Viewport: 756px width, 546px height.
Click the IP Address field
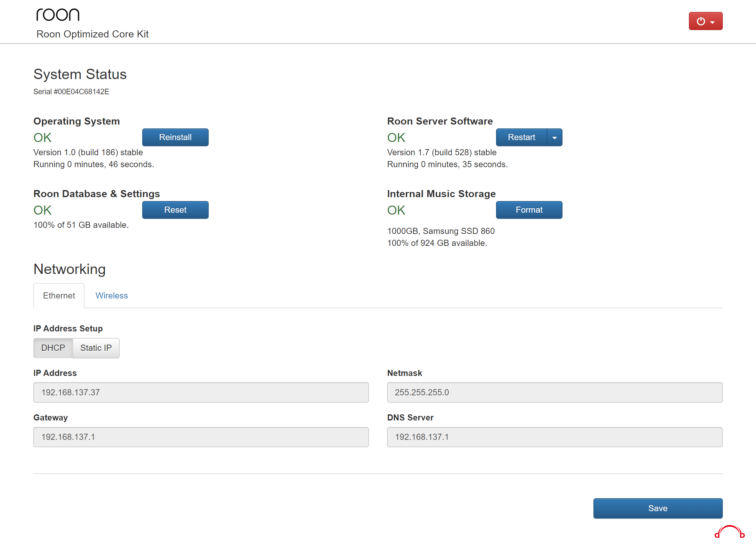point(201,392)
